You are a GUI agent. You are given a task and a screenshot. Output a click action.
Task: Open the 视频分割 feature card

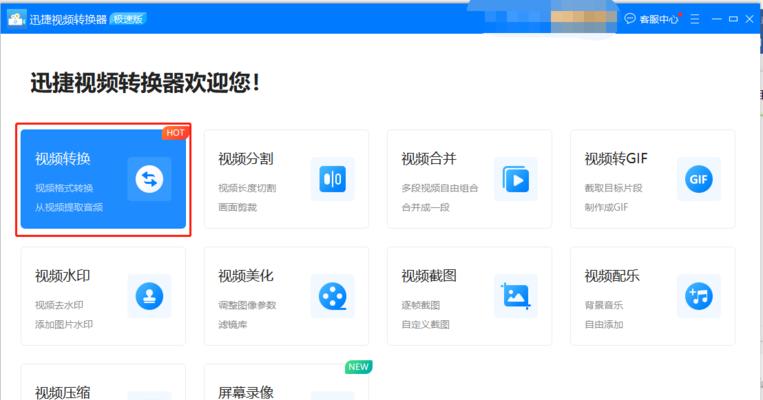(287, 179)
